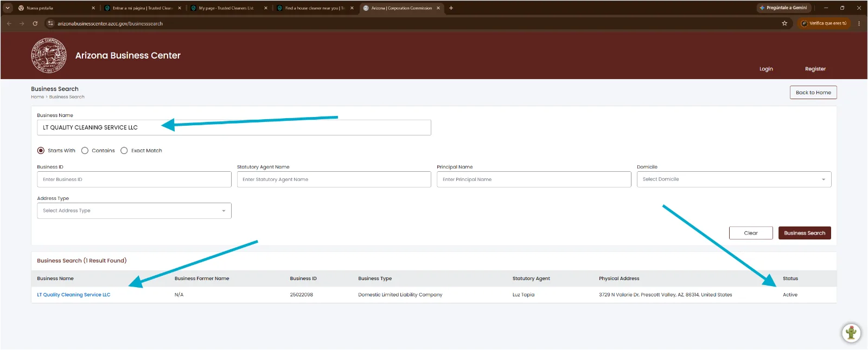The width and height of the screenshot is (868, 350).
Task: Close the Nueva pestaña tab
Action: 93,8
